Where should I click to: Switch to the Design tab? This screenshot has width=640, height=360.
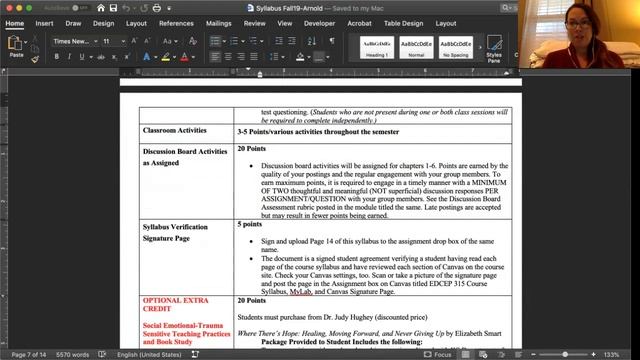[x=103, y=23]
